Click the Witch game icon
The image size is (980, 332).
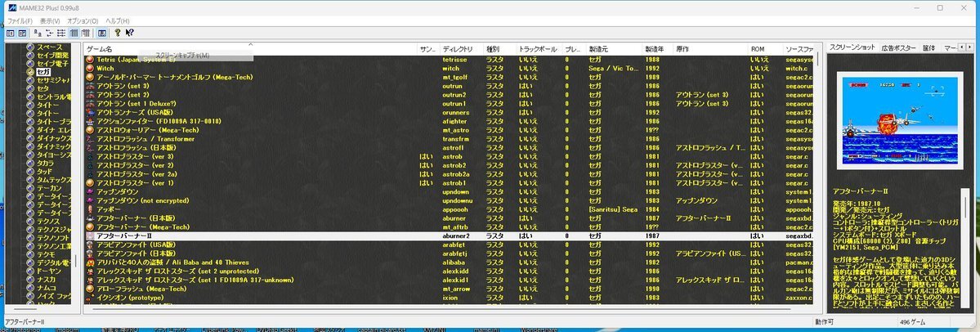(x=90, y=68)
